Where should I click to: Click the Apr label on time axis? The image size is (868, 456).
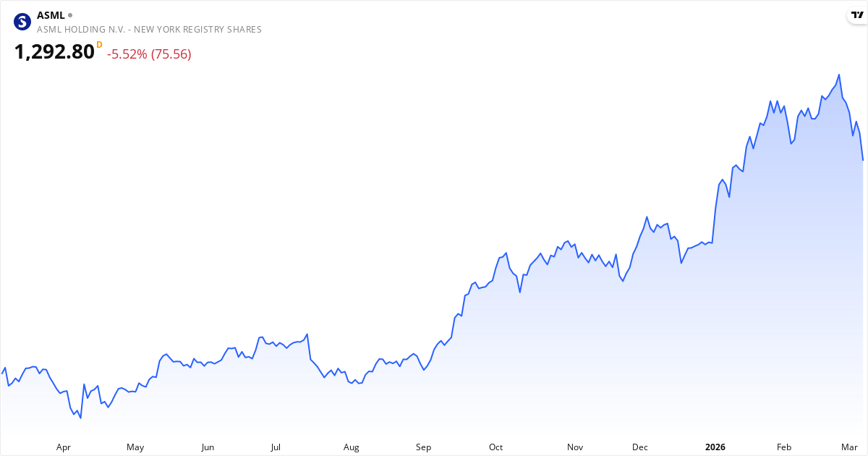pyautogui.click(x=64, y=447)
